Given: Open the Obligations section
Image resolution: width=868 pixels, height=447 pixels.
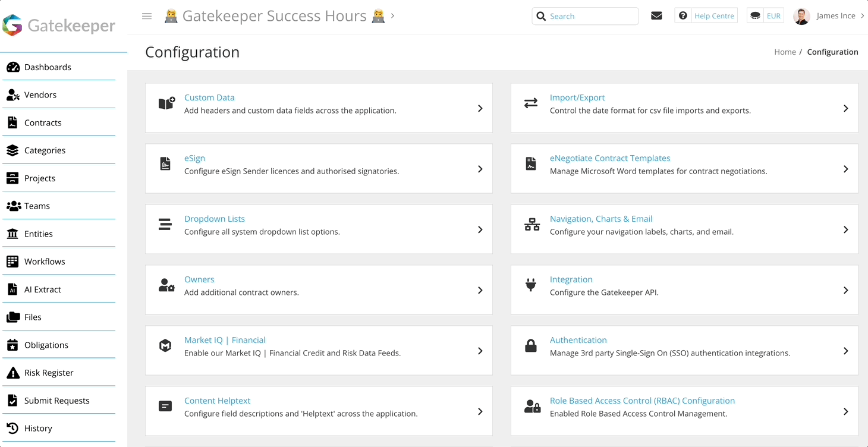Looking at the screenshot, I should pos(46,344).
